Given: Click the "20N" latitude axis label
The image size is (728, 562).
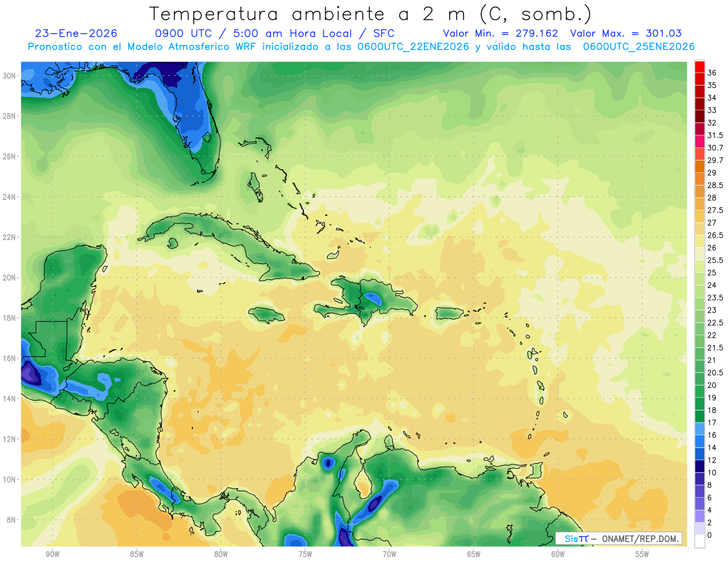Looking at the screenshot, I should tap(9, 278).
